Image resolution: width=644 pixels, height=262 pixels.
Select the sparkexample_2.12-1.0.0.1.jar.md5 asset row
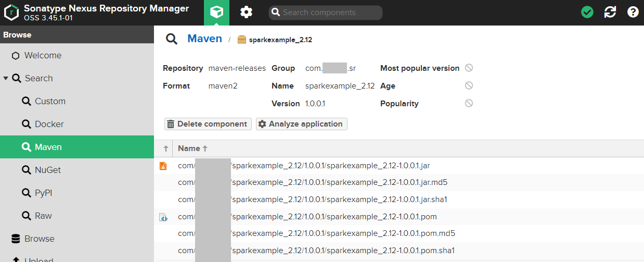click(x=399, y=182)
